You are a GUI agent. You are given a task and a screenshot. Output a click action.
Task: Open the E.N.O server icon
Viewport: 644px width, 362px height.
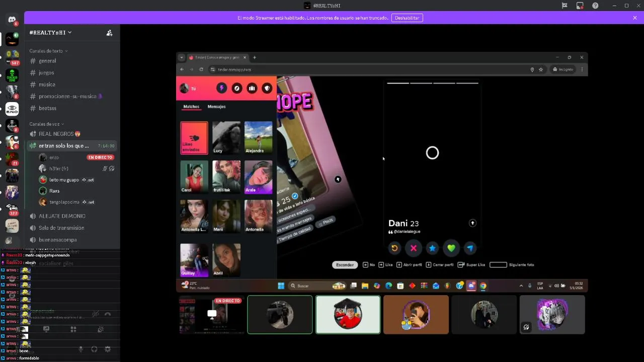(12, 109)
